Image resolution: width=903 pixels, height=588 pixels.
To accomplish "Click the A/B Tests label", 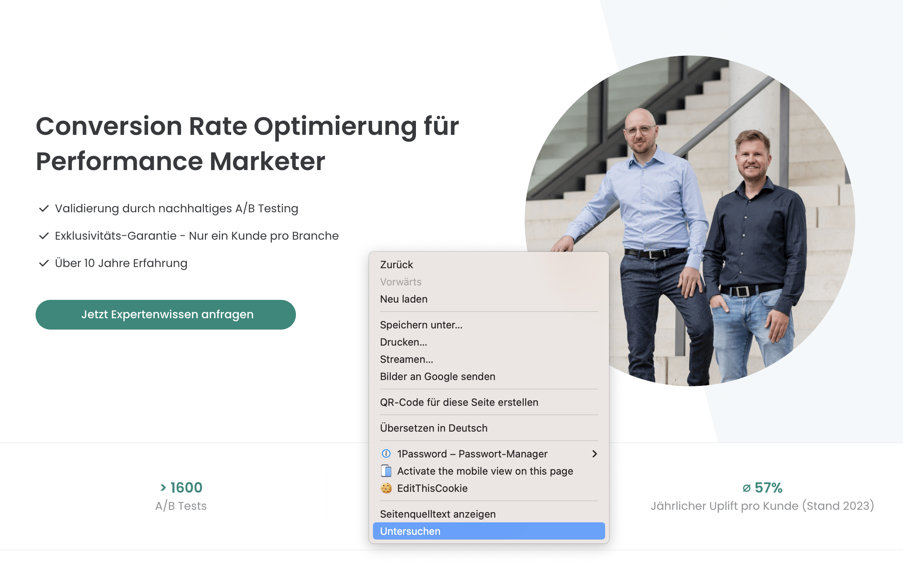I will click(x=181, y=506).
